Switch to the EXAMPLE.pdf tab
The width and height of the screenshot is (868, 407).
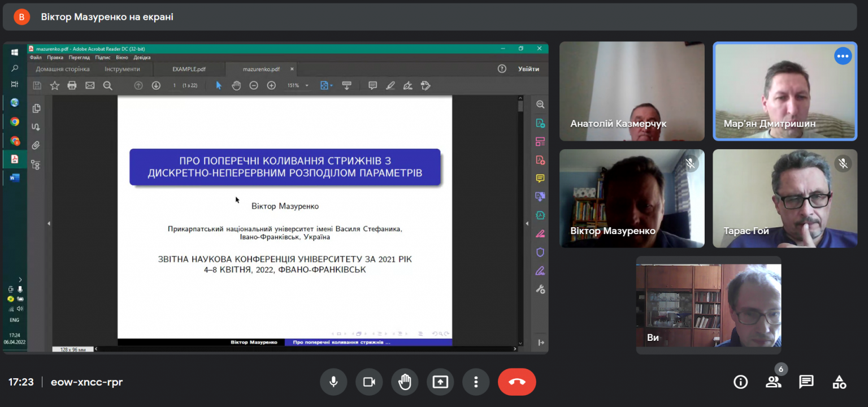189,69
